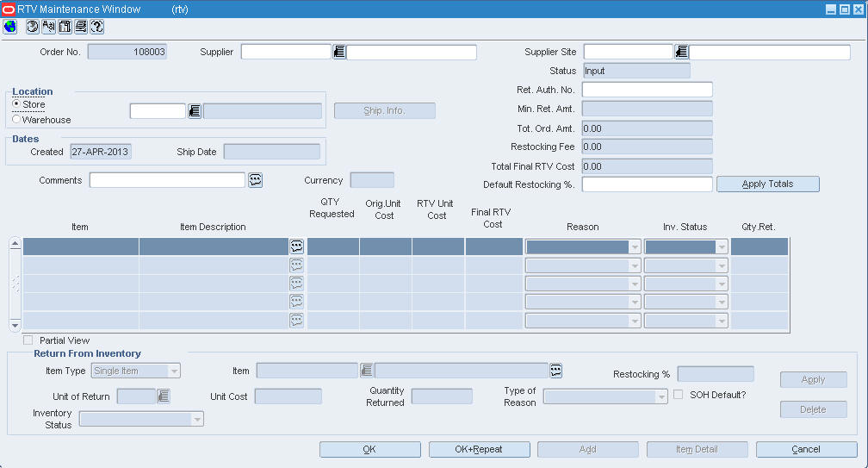Click comment bubble icon in first item row

click(297, 246)
